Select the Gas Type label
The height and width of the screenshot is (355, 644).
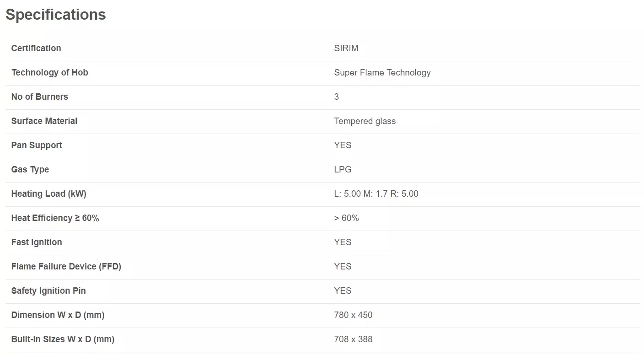30,170
